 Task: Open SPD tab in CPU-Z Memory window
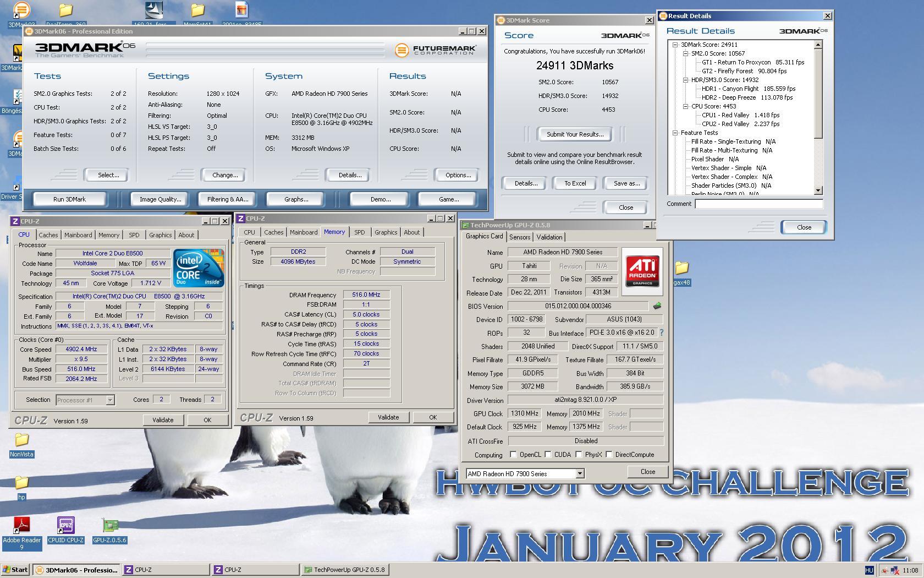coord(360,232)
